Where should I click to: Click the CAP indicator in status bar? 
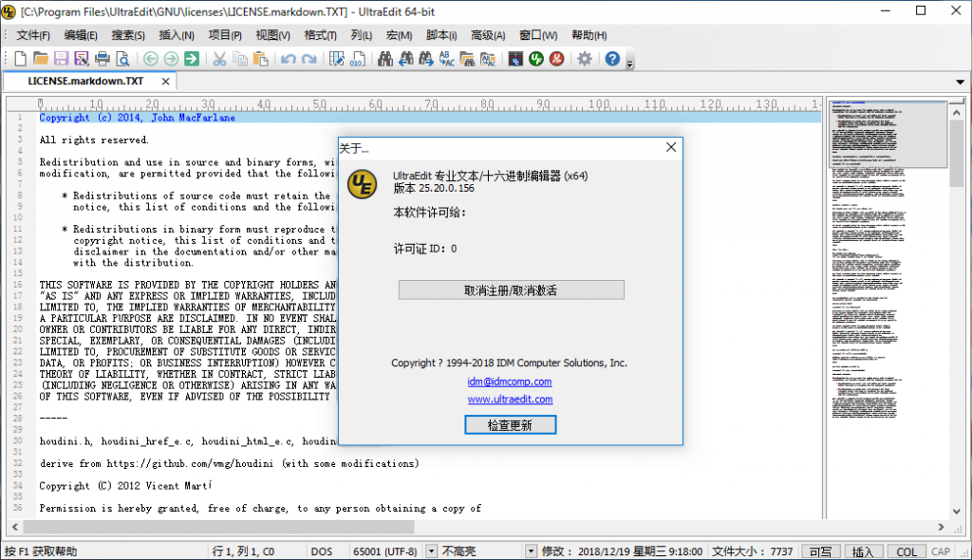941,551
